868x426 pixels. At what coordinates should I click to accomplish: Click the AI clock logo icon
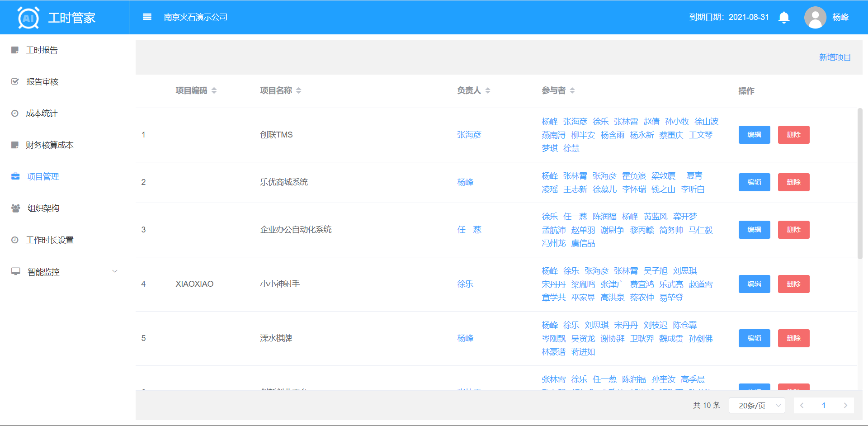(x=28, y=18)
